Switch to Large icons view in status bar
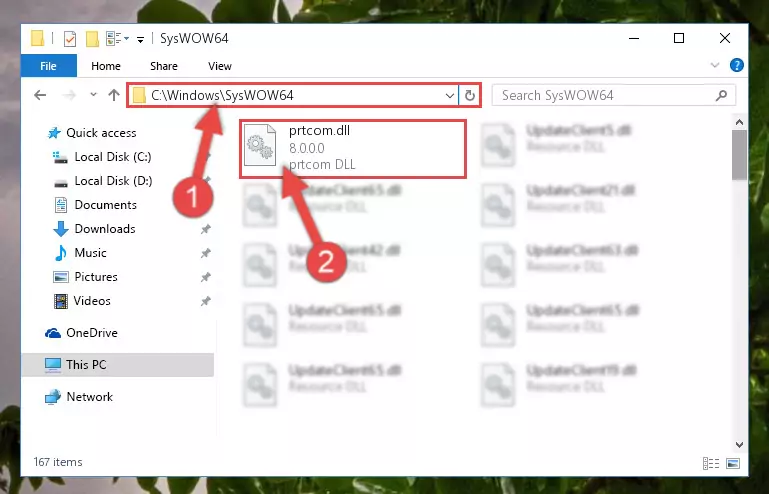Viewport: 769px width, 494px height. 733,463
